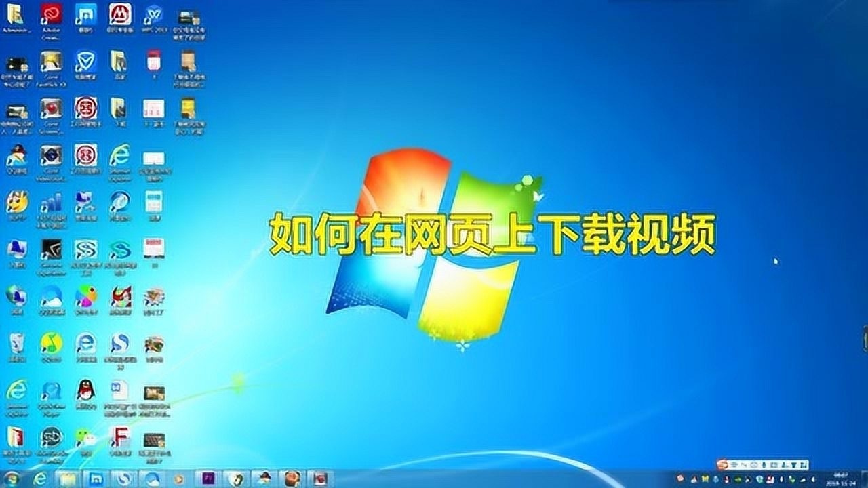
Task: Launch Corel VideoStudio desktop shortcut
Action: 51,161
